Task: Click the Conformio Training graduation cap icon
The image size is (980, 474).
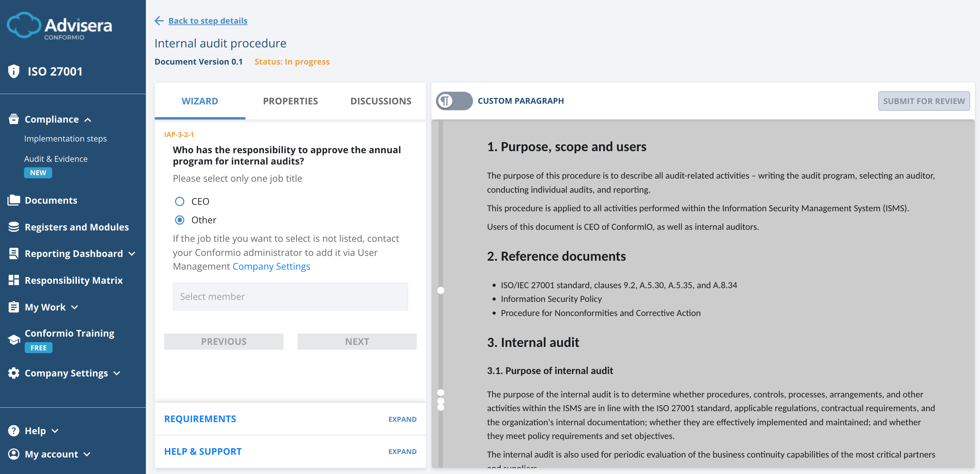Action: coord(14,340)
